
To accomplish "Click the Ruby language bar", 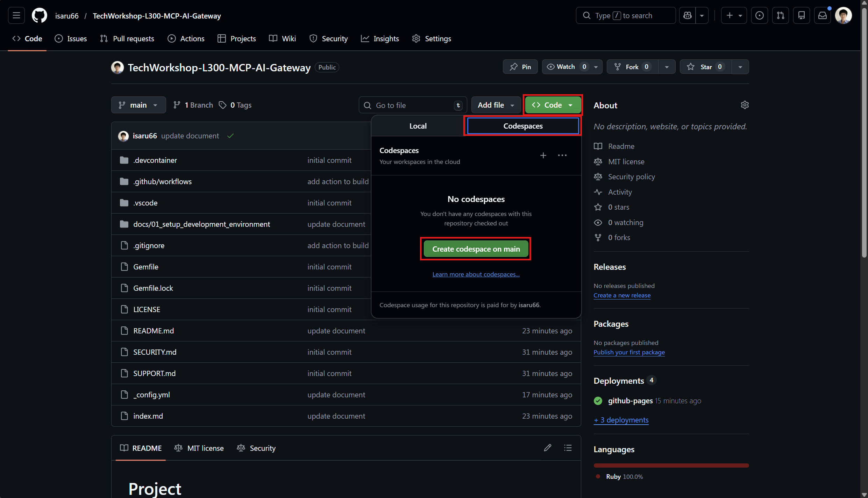I will (x=671, y=465).
